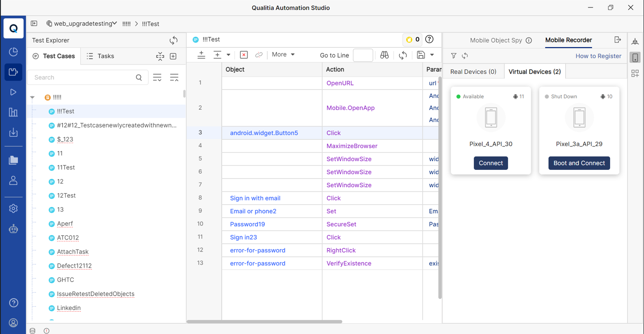644x334 pixels.
Task: Switch to the Mobile Object Spy tab
Action: click(x=496, y=40)
